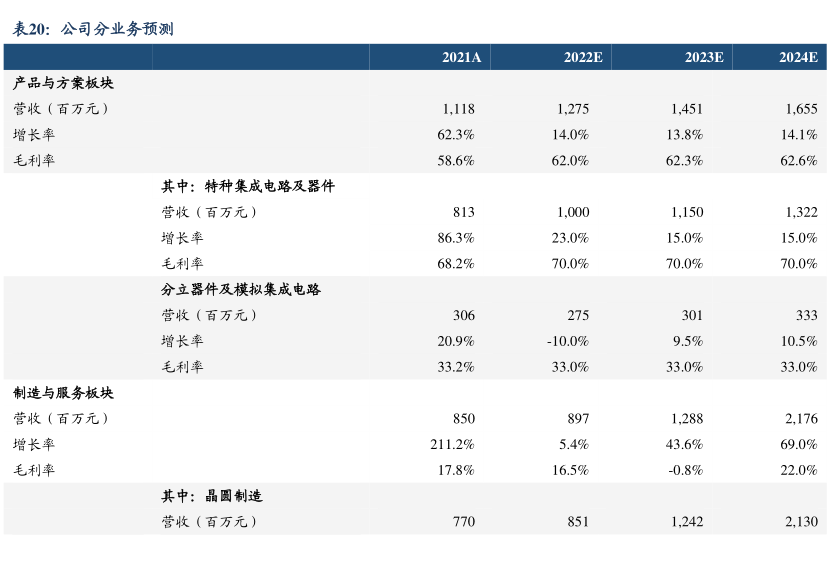The width and height of the screenshot is (830, 562).
Task: Select the wafer revenue value 851
Action: click(578, 522)
